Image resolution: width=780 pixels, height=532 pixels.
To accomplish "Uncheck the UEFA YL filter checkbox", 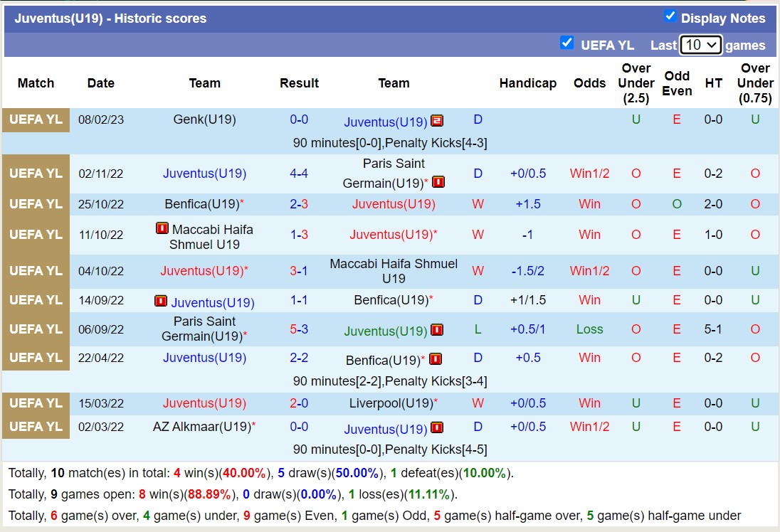I will pos(567,43).
